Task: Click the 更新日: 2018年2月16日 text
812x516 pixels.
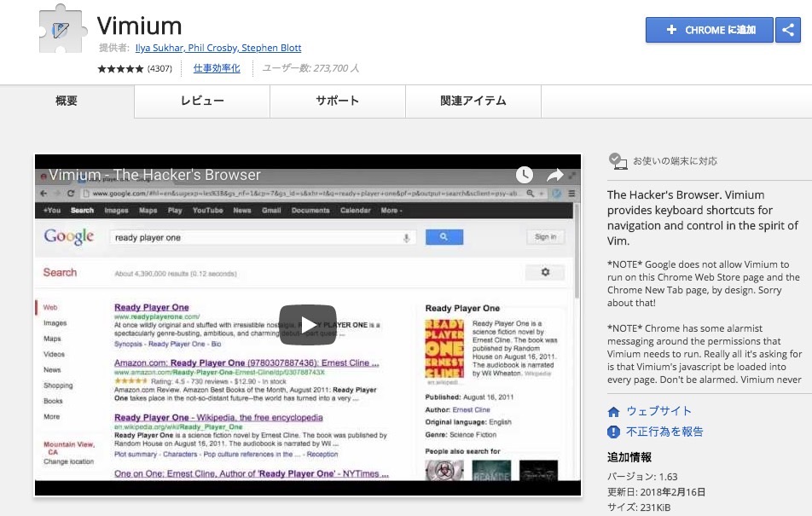Action: click(656, 491)
